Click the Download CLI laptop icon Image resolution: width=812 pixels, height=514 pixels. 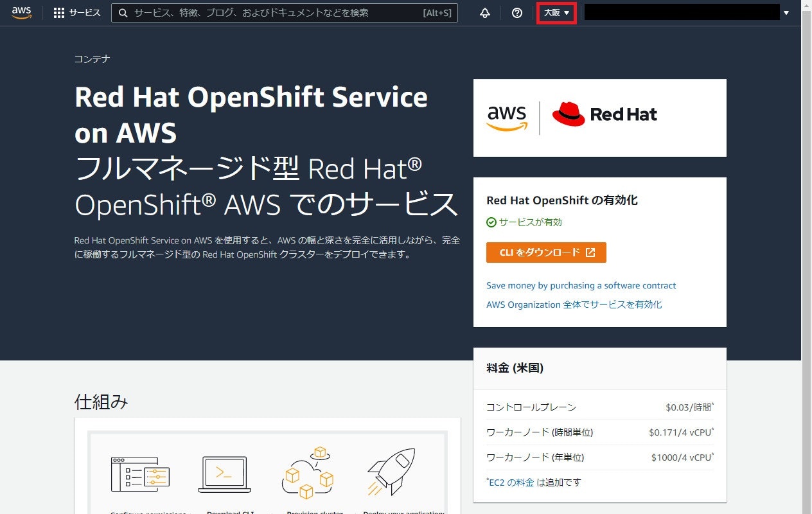coord(224,474)
